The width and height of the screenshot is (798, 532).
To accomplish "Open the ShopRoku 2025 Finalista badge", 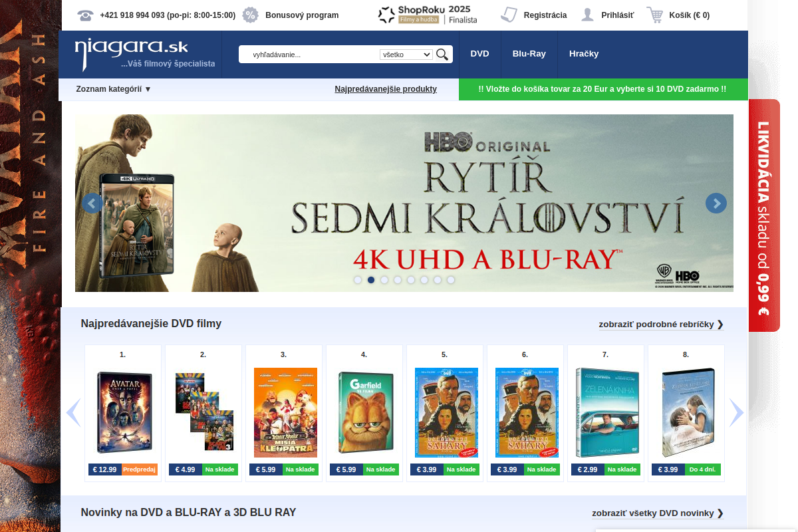I will pyautogui.click(x=428, y=15).
